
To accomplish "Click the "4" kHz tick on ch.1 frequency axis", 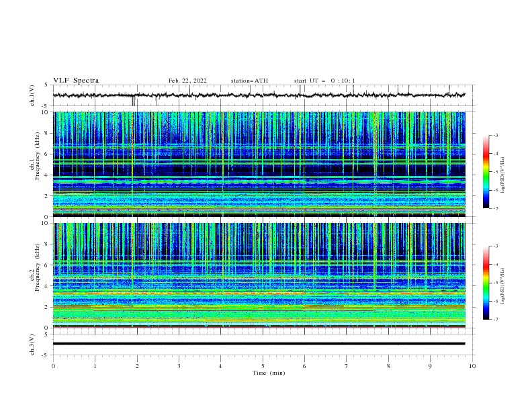I will pos(46,175).
